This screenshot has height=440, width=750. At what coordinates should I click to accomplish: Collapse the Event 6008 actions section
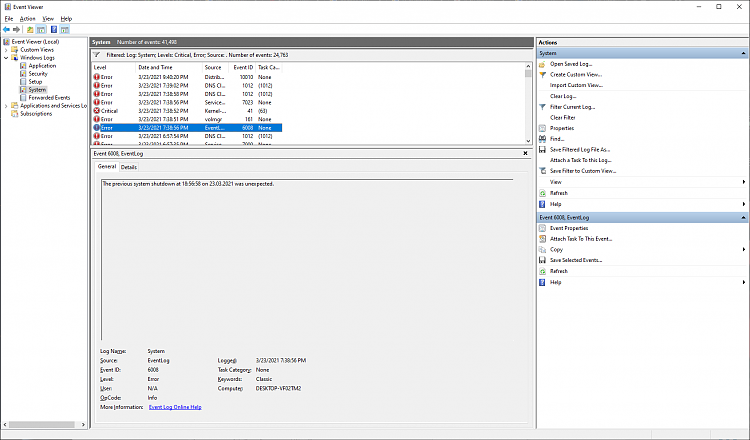pos(743,218)
